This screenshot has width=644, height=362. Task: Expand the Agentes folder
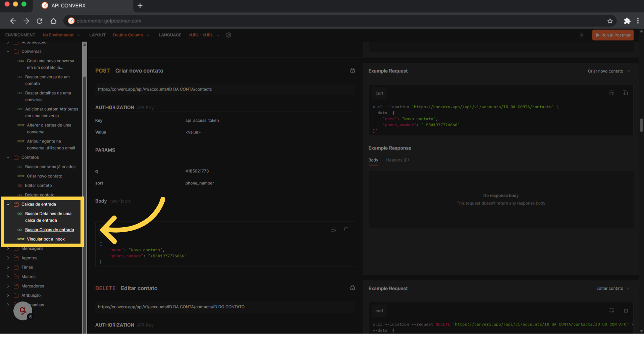[8, 258]
